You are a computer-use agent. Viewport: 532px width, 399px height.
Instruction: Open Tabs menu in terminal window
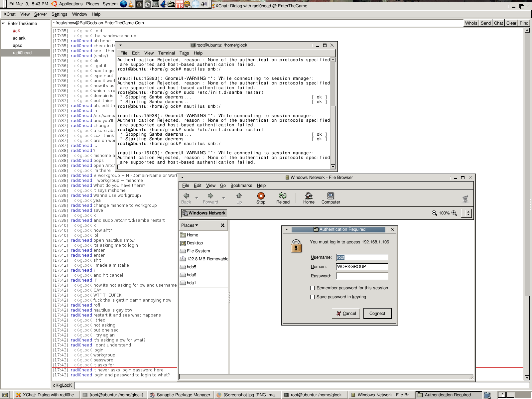click(184, 53)
